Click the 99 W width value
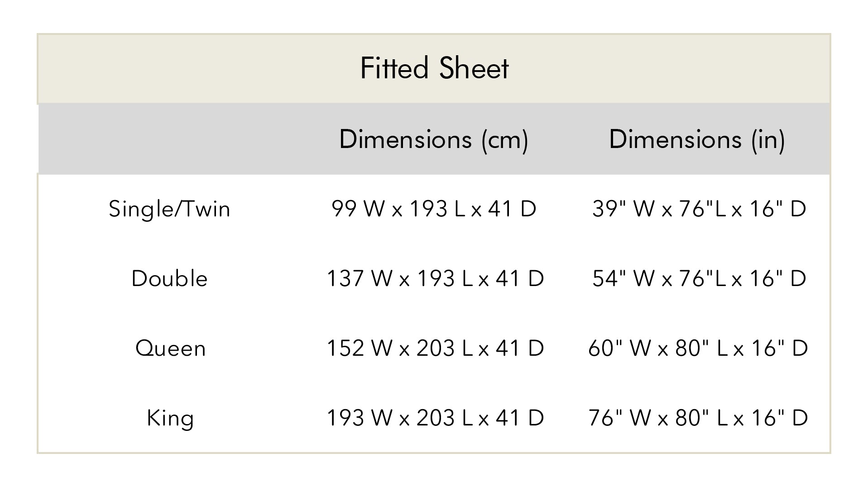The height and width of the screenshot is (487, 868). point(358,209)
